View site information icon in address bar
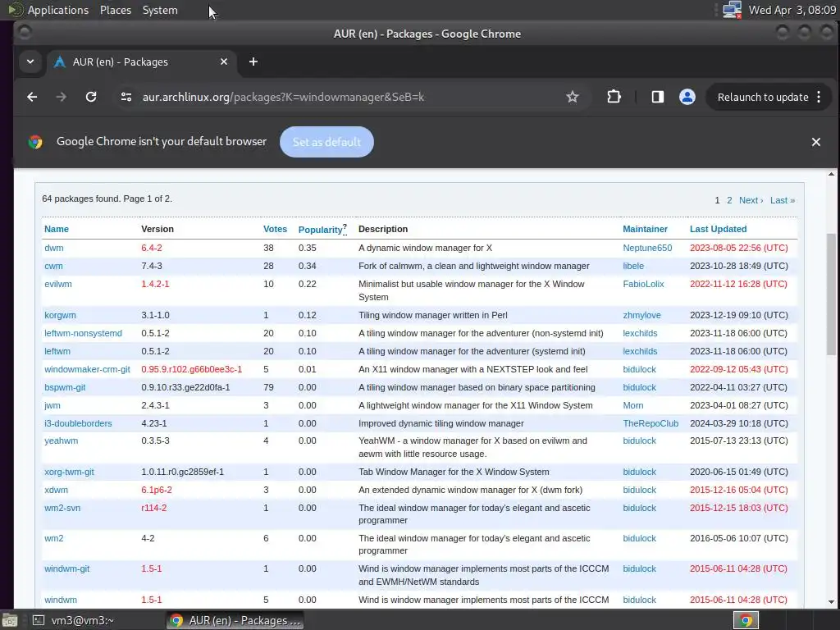840x630 pixels. [x=126, y=97]
